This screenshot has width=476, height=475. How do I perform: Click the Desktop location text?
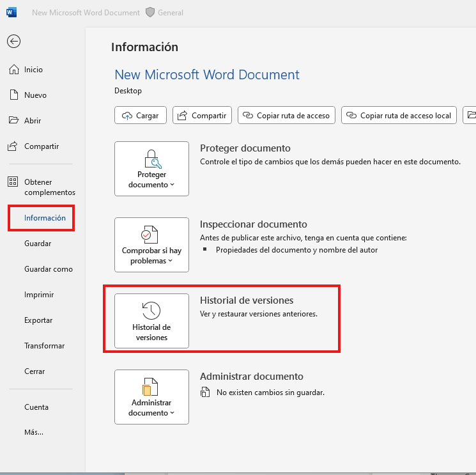[128, 91]
